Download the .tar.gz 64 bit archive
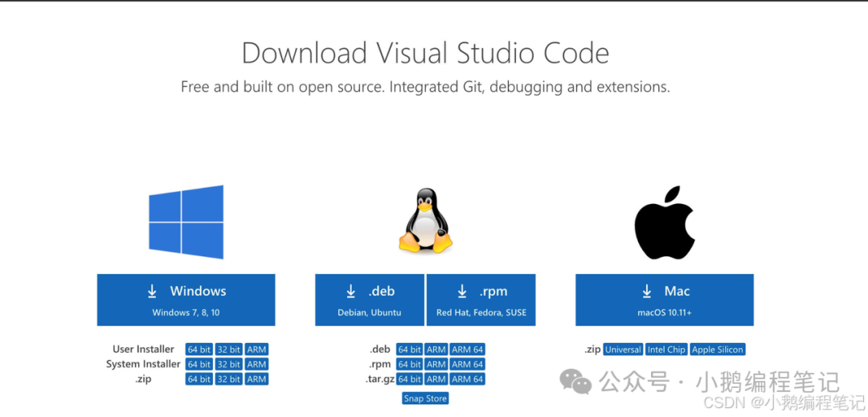The image size is (868, 417). pyautogui.click(x=410, y=379)
